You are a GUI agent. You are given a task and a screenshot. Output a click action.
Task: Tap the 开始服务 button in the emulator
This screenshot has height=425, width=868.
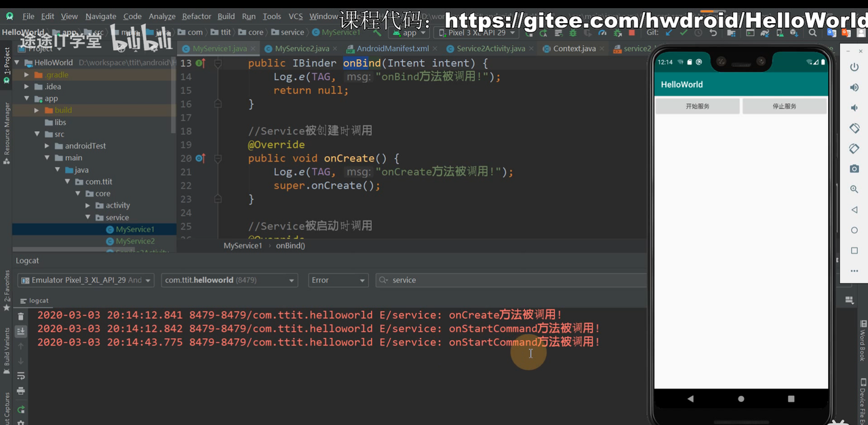click(x=697, y=107)
